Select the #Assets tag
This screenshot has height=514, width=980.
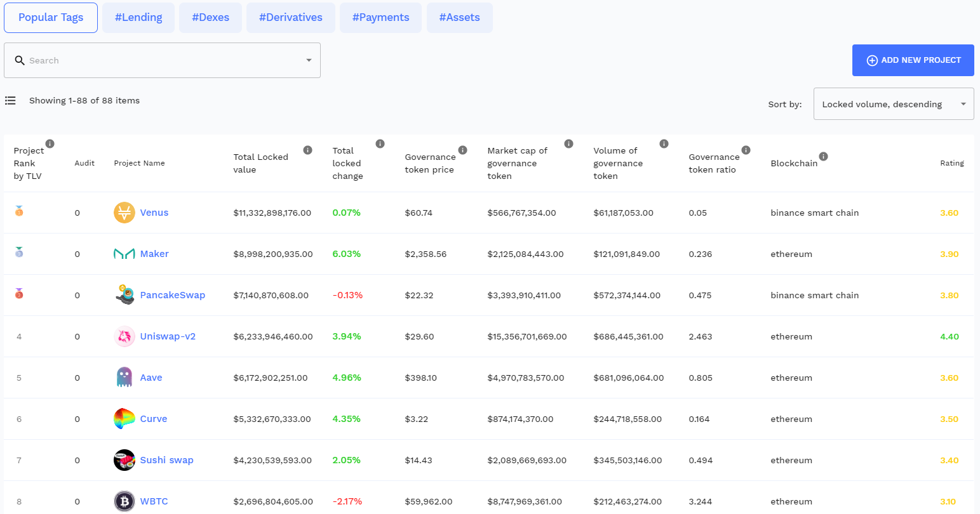460,18
